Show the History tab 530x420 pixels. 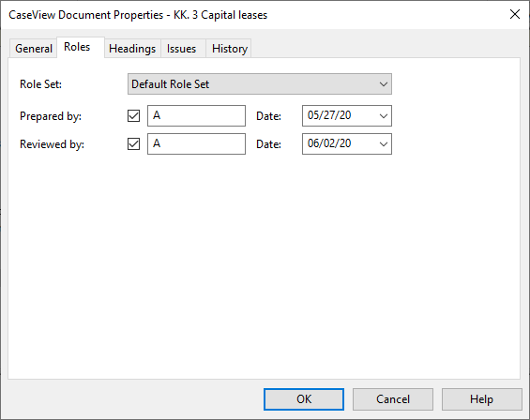(x=229, y=49)
